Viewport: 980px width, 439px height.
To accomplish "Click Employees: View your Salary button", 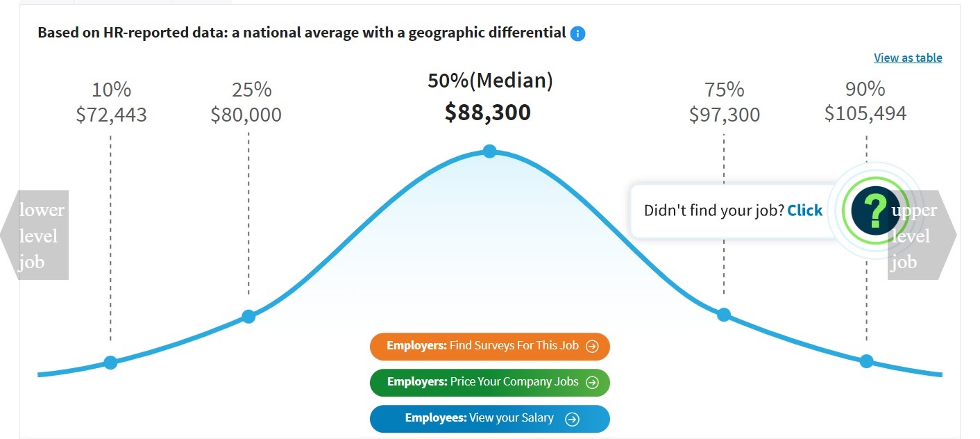I will click(x=489, y=419).
